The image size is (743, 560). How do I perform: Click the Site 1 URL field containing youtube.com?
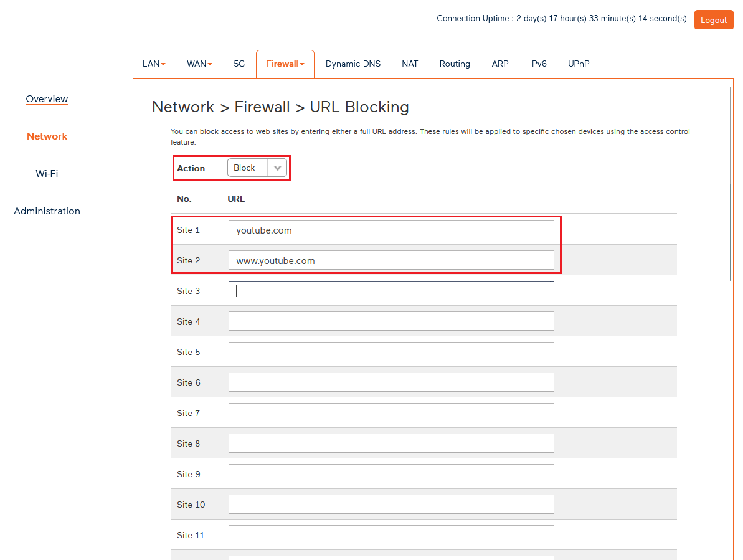(390, 229)
